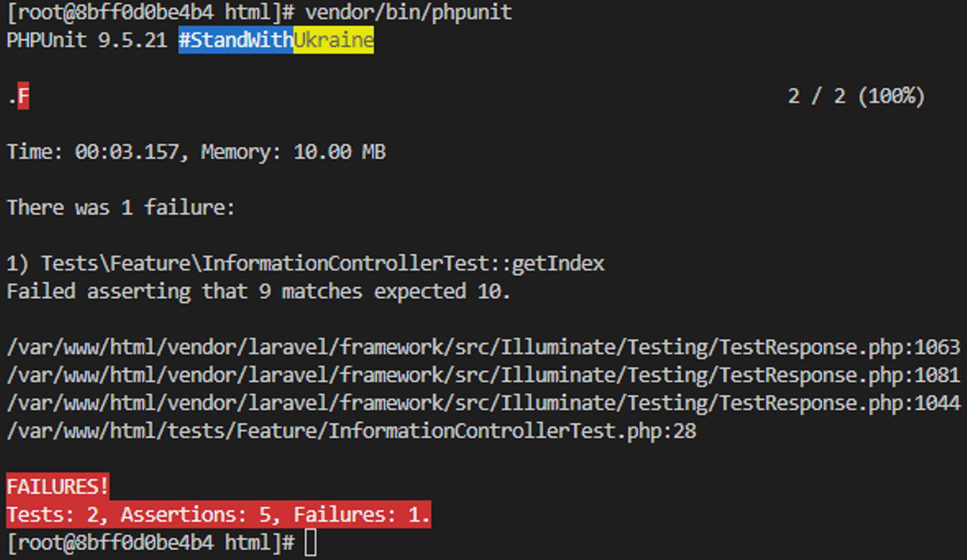This screenshot has width=967, height=560.
Task: Click the Memory: 10.00 MB text
Action: 293,152
